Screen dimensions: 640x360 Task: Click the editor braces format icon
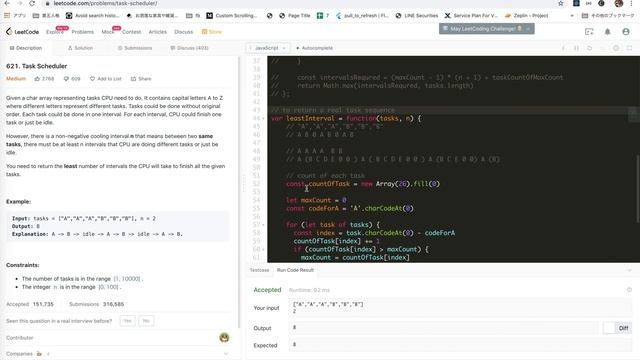(576, 48)
